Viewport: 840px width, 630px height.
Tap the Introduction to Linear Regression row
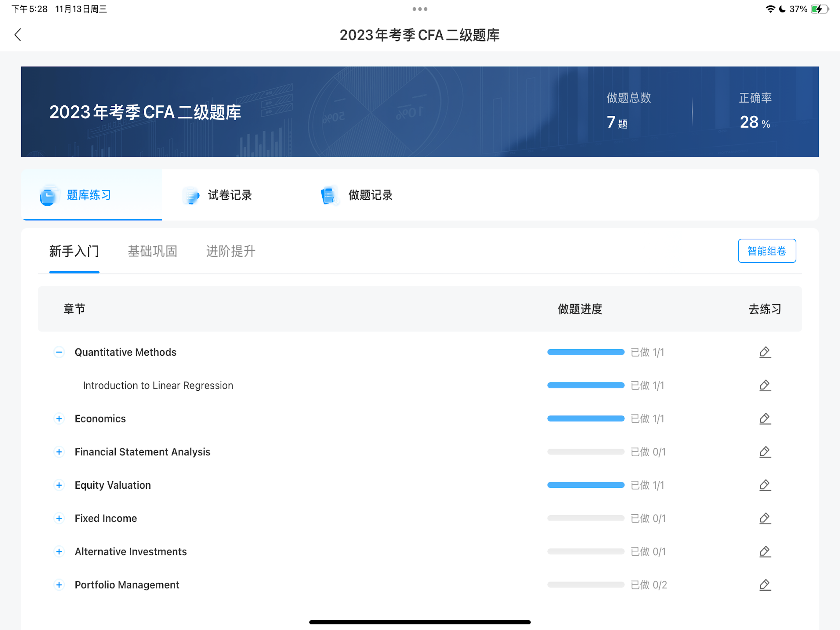point(420,386)
